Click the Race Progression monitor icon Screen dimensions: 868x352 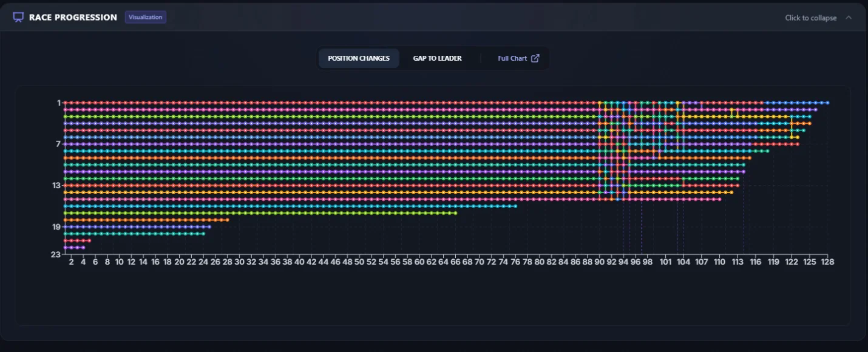tap(18, 17)
